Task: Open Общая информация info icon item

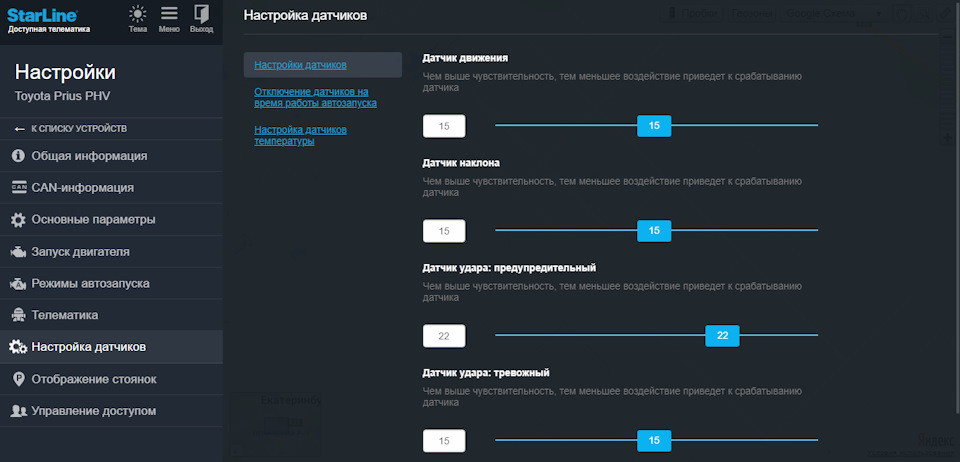Action: click(111, 156)
